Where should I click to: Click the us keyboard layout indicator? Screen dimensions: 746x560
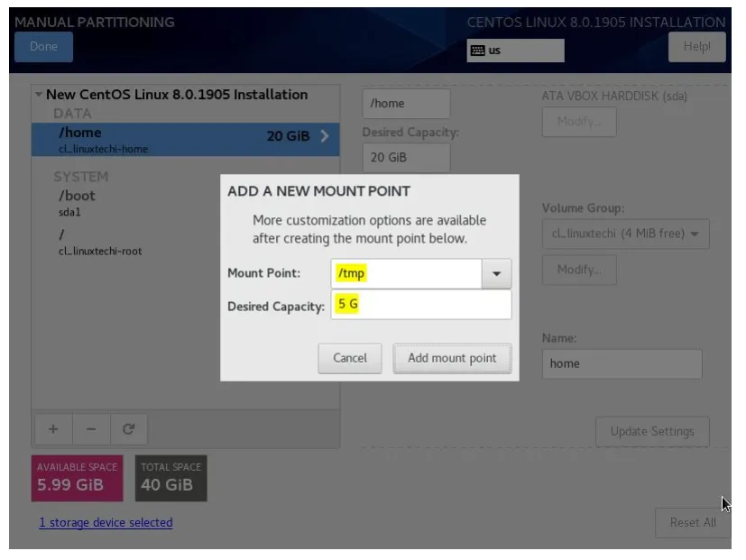click(x=515, y=50)
